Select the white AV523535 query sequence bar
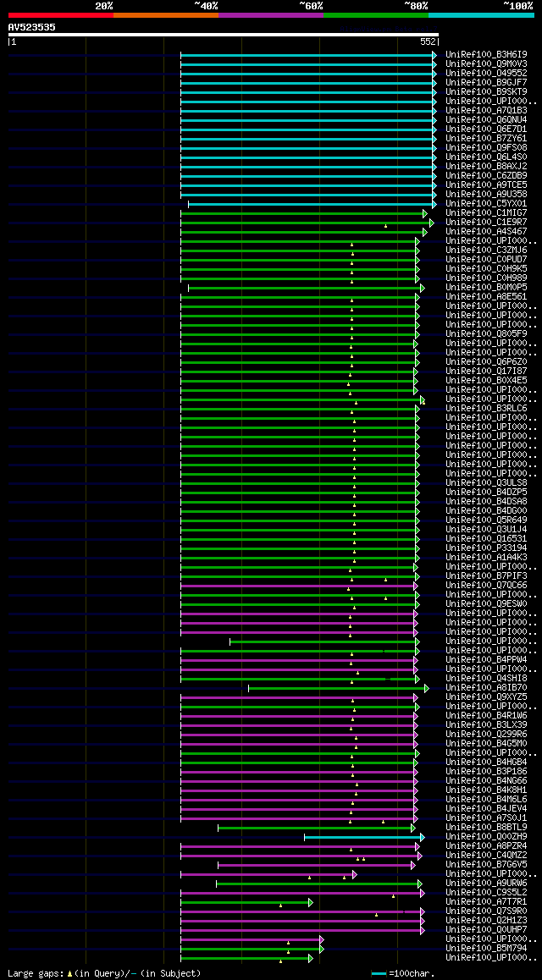Viewport: 542px width, 980px height. click(x=224, y=35)
